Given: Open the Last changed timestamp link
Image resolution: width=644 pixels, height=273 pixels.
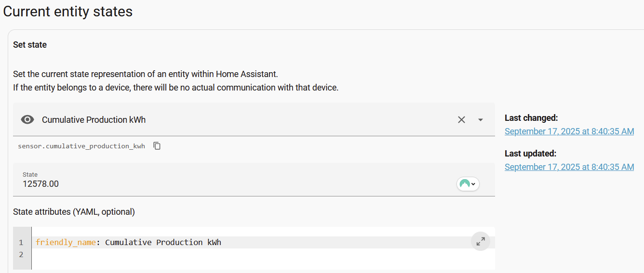Looking at the screenshot, I should (x=569, y=131).
